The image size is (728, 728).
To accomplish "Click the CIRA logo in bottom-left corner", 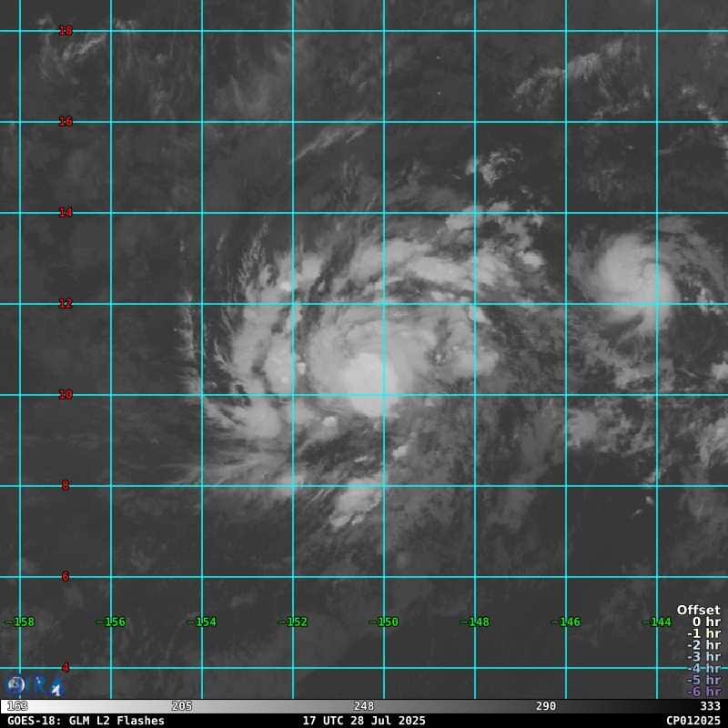I will pos(35,685).
